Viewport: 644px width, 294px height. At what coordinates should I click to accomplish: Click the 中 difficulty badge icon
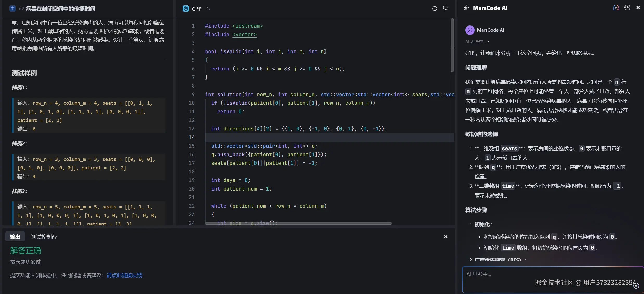12,9
